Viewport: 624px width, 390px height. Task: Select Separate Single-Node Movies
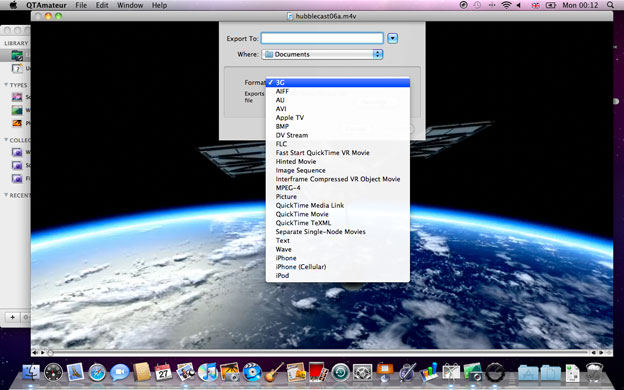(x=338, y=231)
